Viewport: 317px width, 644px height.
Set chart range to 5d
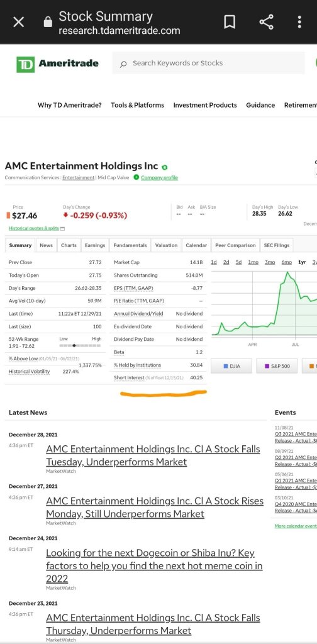238,262
